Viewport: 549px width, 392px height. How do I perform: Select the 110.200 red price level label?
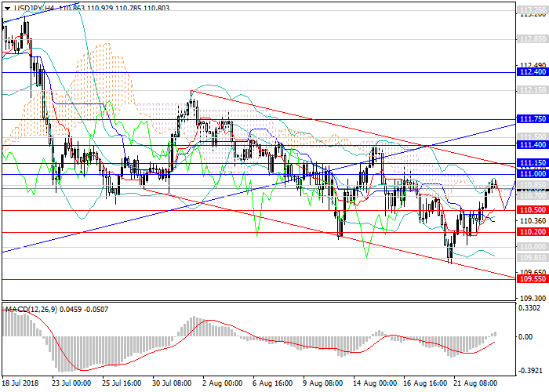[532, 232]
